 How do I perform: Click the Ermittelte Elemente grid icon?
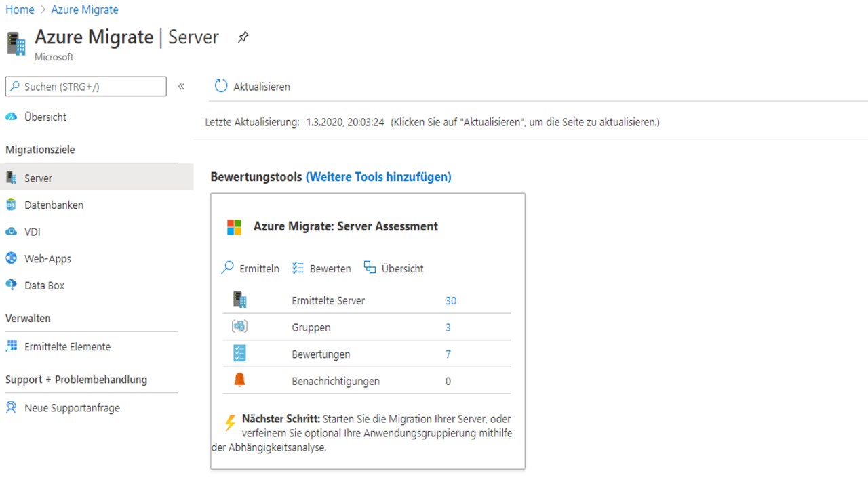tap(11, 346)
